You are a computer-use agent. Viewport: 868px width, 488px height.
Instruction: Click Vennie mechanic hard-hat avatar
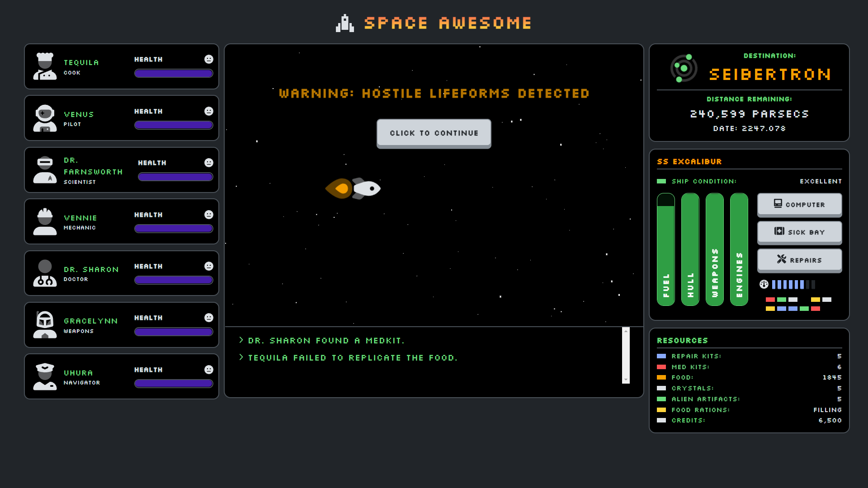pos(45,222)
